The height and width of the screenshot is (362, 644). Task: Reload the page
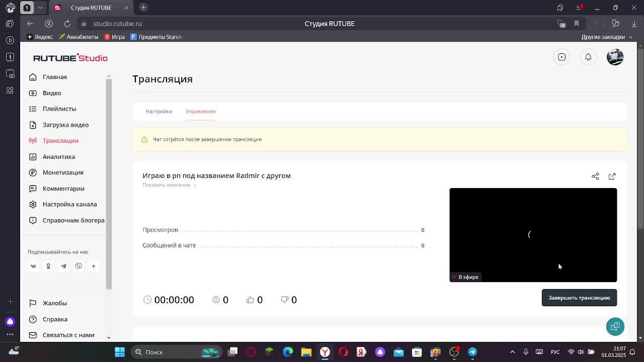[67, 24]
